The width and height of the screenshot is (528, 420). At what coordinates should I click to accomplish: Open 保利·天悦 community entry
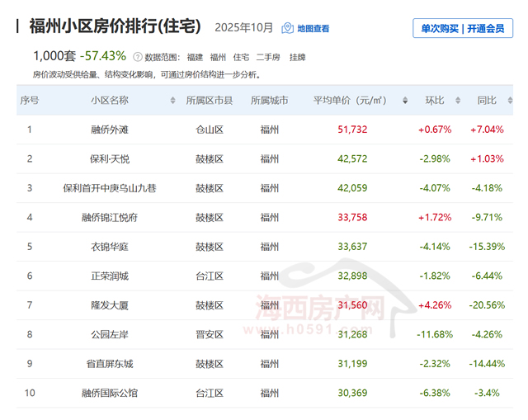(110, 158)
